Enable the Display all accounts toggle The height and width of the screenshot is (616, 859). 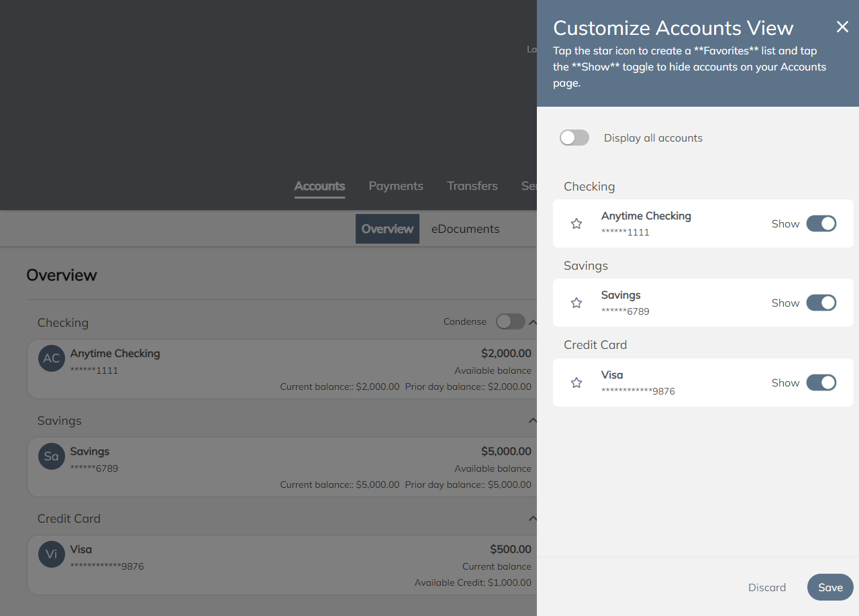pyautogui.click(x=574, y=138)
